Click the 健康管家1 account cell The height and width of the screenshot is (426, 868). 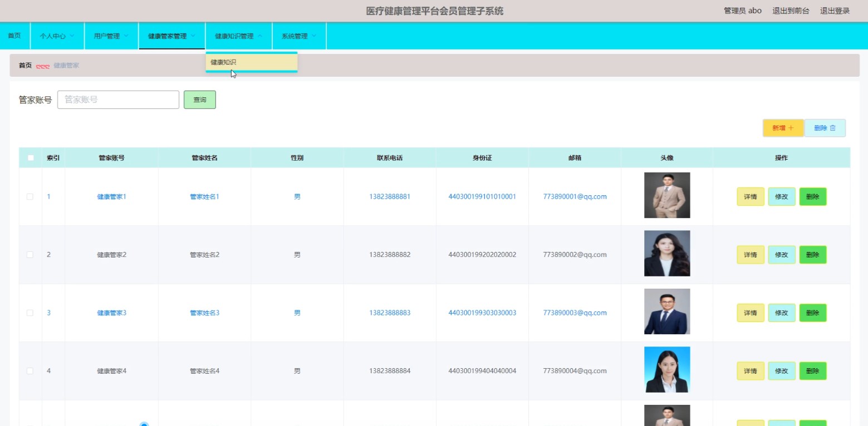pyautogui.click(x=111, y=197)
